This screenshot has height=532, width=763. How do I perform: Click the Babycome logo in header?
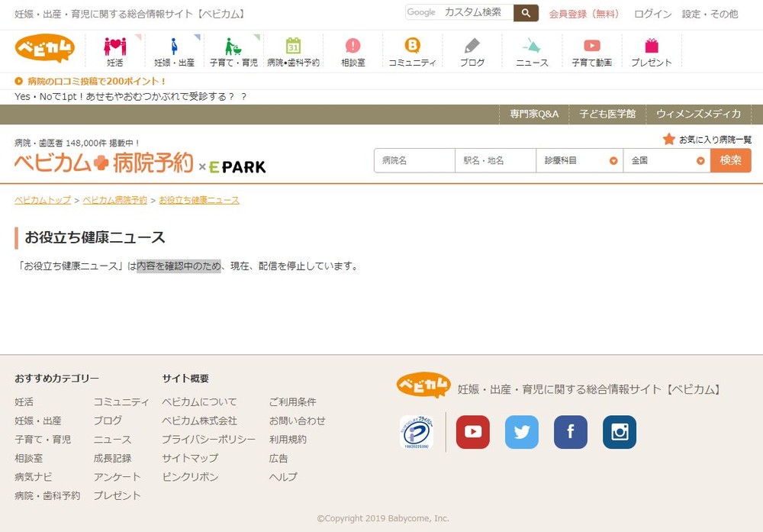point(45,49)
